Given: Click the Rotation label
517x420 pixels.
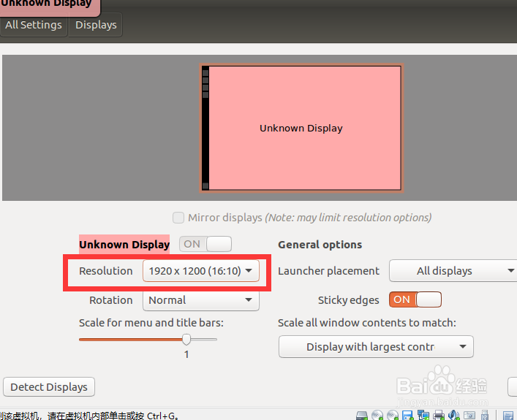Looking at the screenshot, I should [x=111, y=300].
